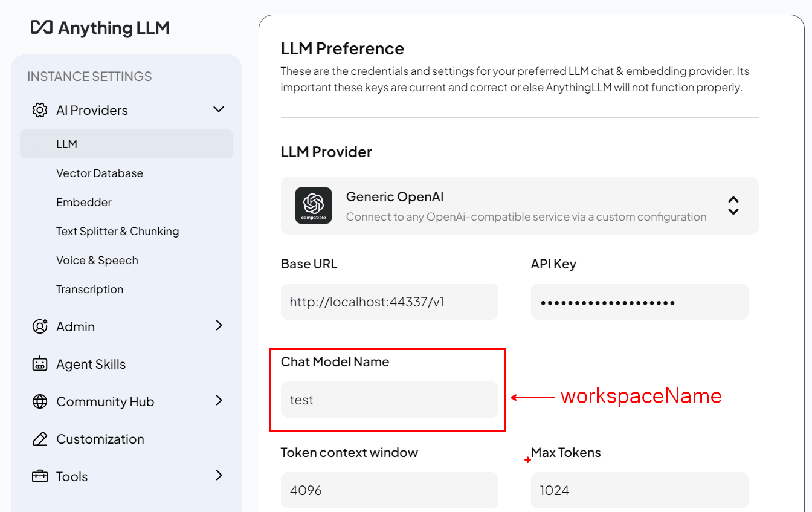The height and width of the screenshot is (512, 812).
Task: Click the Generic OpenAI compatible logo
Action: click(314, 206)
